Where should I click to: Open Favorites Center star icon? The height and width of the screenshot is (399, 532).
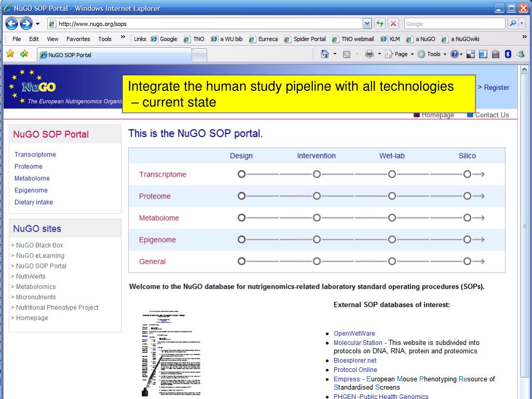coord(10,54)
